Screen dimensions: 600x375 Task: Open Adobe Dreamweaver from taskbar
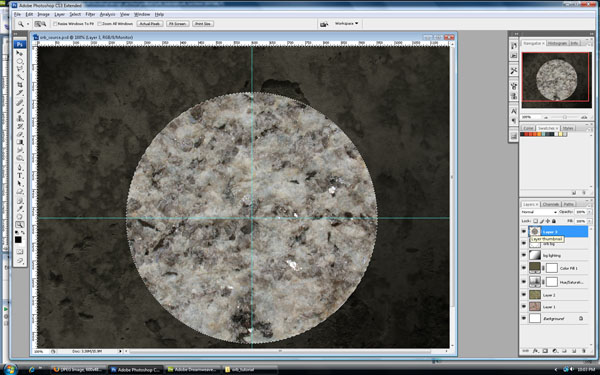(x=193, y=370)
